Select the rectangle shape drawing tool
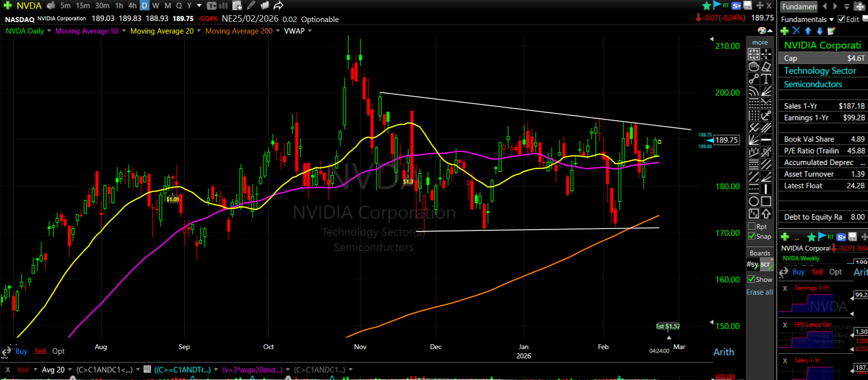The height and width of the screenshot is (380, 868). (x=766, y=201)
